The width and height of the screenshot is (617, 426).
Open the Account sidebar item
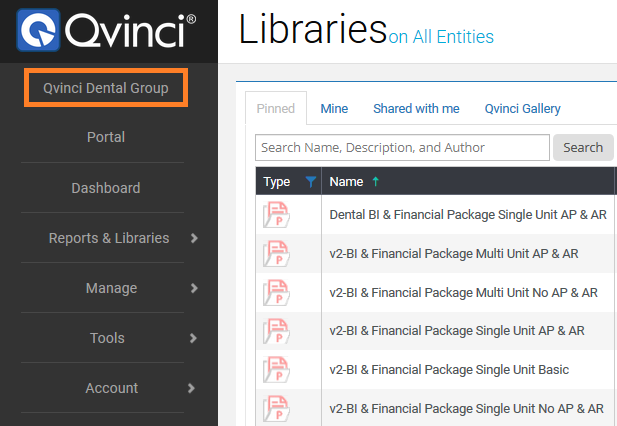[x=112, y=388]
